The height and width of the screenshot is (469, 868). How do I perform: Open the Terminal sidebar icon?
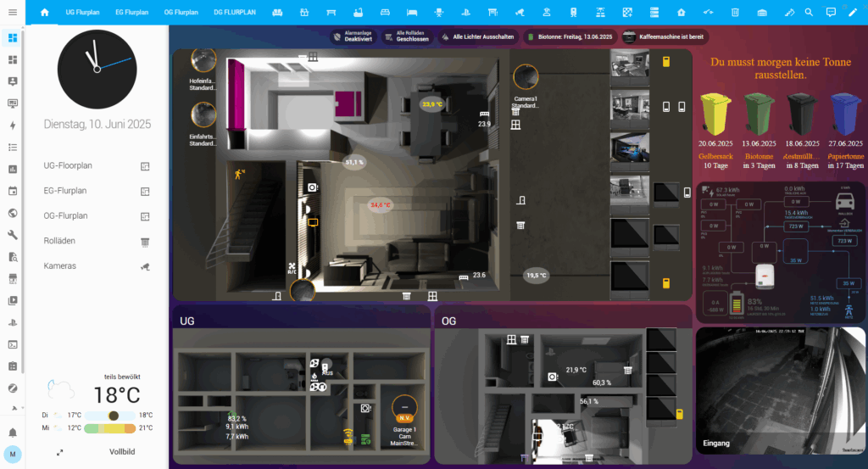(x=12, y=344)
